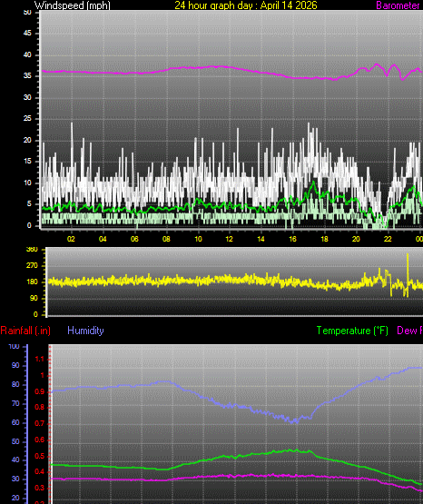Click the '06' hour tick label

(134, 239)
